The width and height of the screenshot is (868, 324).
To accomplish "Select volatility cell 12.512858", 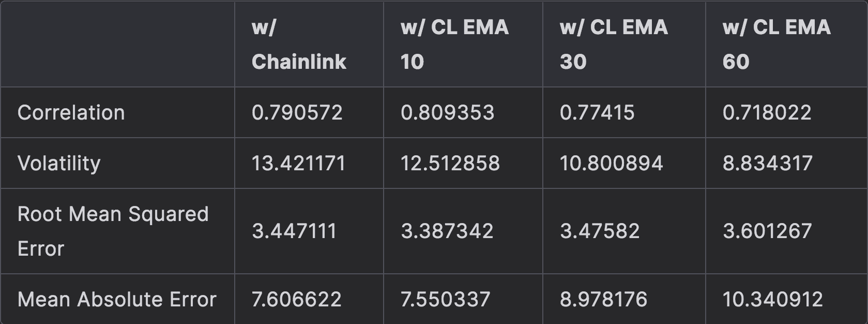I will click(450, 164).
